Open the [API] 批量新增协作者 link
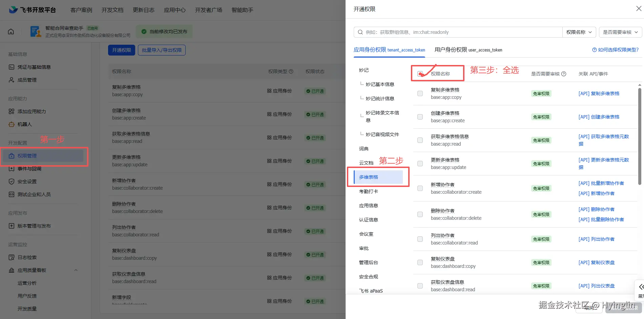The height and width of the screenshot is (319, 644). pyautogui.click(x=601, y=183)
